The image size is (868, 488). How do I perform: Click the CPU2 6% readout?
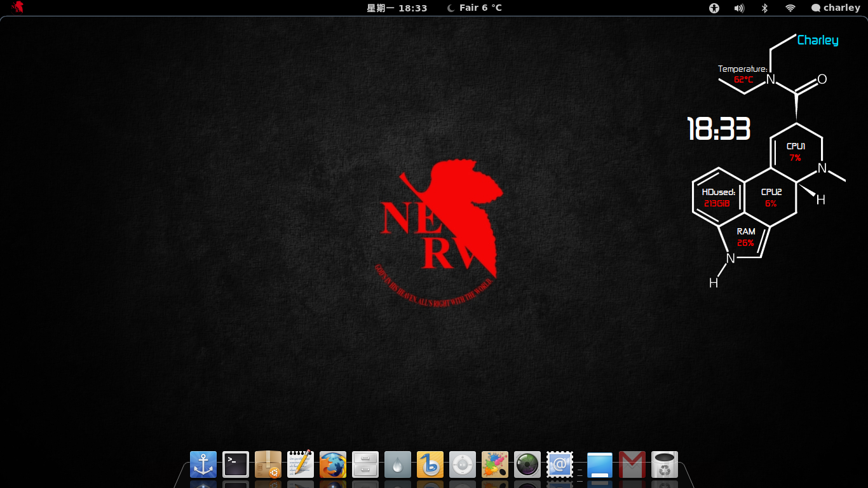point(771,198)
